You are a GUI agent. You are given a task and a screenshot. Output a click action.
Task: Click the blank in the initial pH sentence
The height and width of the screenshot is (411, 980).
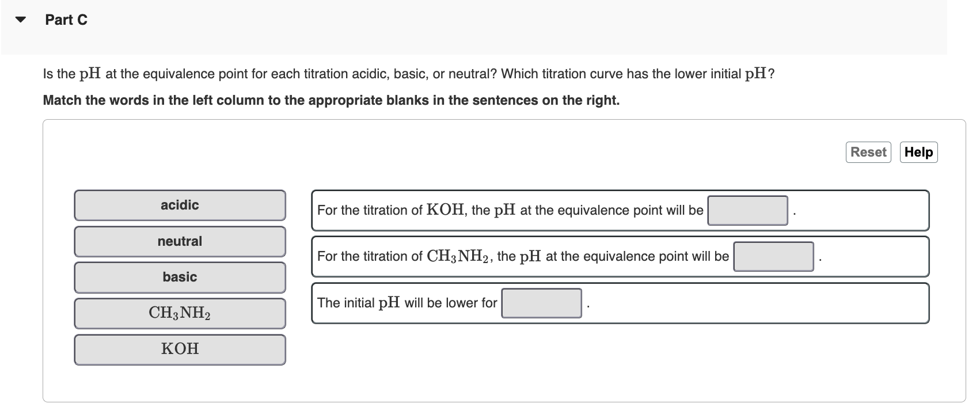[x=541, y=303]
